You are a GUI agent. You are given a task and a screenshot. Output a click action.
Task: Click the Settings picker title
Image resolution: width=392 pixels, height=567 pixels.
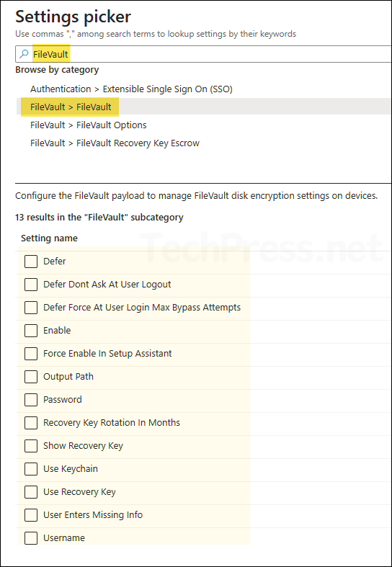click(73, 17)
